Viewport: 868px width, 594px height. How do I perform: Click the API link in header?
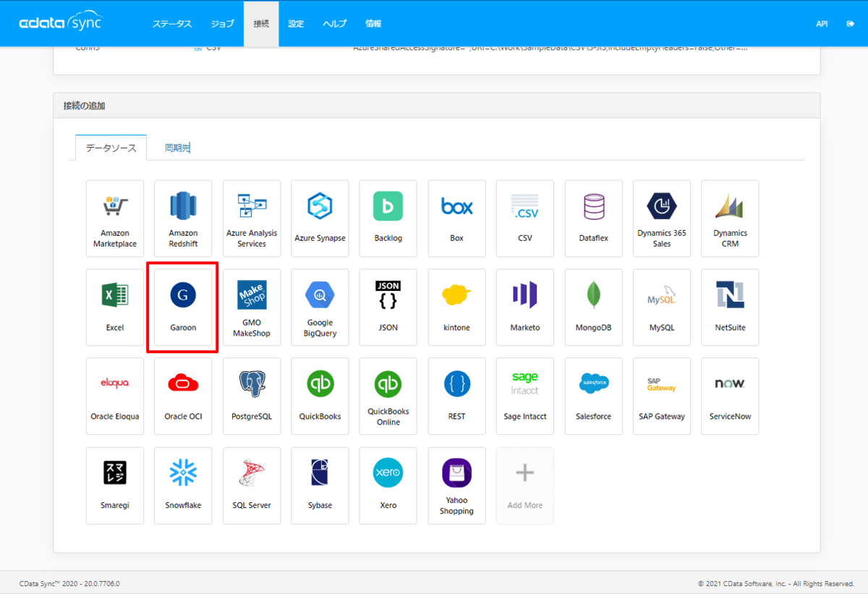coord(822,24)
